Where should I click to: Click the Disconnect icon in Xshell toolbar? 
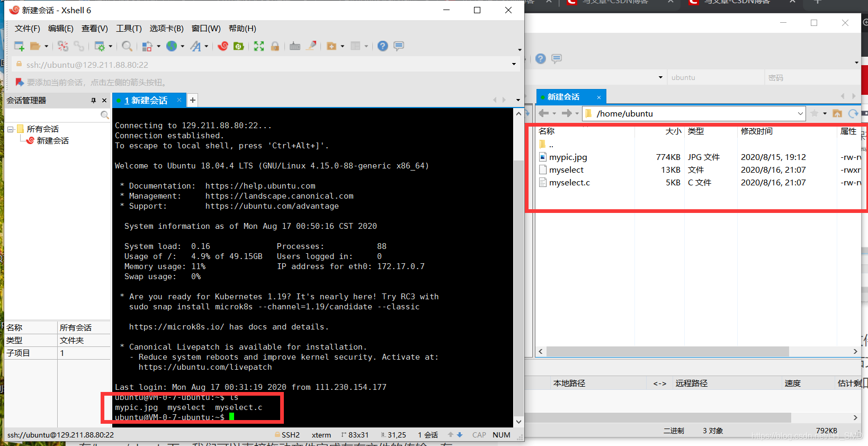(63, 46)
